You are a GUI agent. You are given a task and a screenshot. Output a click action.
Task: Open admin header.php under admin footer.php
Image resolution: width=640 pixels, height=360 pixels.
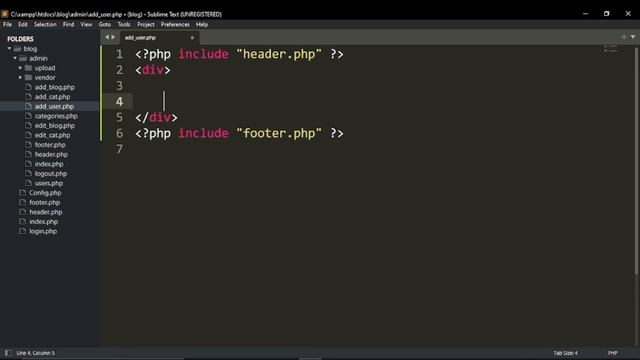(x=51, y=154)
